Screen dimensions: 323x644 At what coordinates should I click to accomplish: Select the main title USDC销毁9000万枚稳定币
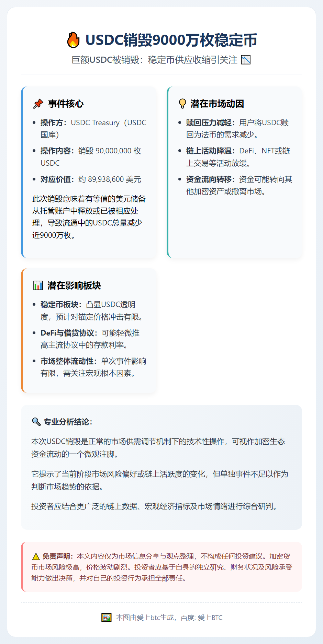(x=171, y=40)
